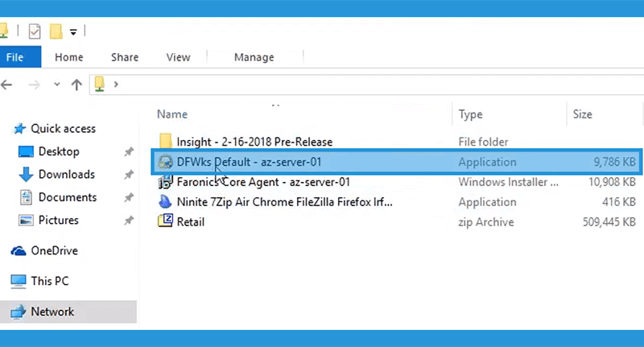Select DFWks Default - az-server-01 file
The image size is (644, 347).
(x=249, y=162)
